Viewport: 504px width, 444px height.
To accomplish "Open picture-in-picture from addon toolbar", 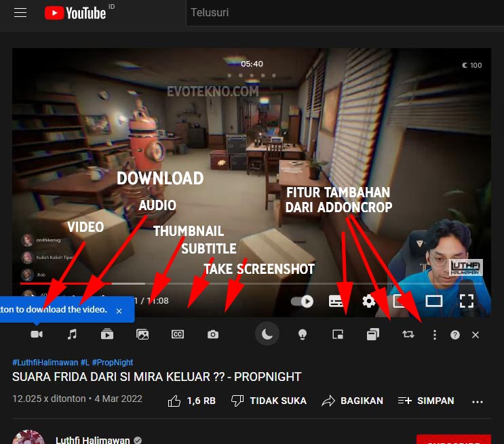I will click(x=338, y=334).
